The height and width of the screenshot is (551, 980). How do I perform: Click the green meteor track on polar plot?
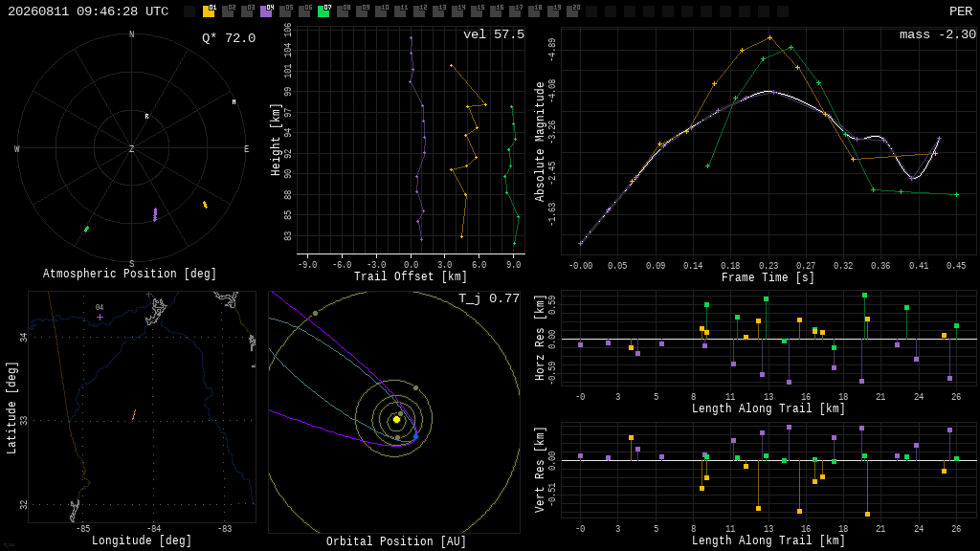(x=87, y=230)
